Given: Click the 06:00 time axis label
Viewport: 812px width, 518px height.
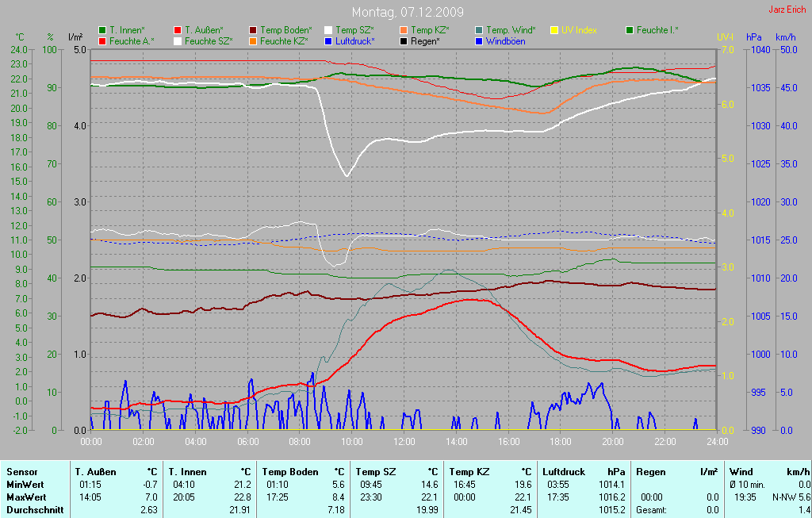Looking at the screenshot, I should pyautogui.click(x=248, y=442).
